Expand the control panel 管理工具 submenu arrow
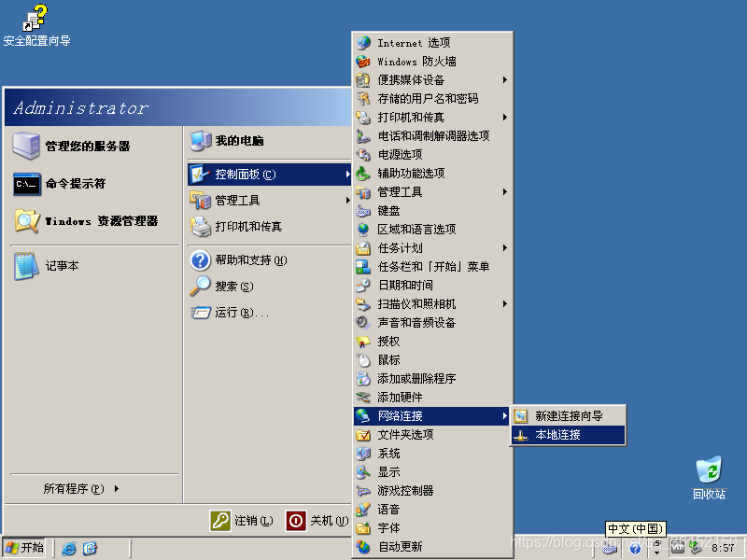The width and height of the screenshot is (747, 560). click(505, 192)
